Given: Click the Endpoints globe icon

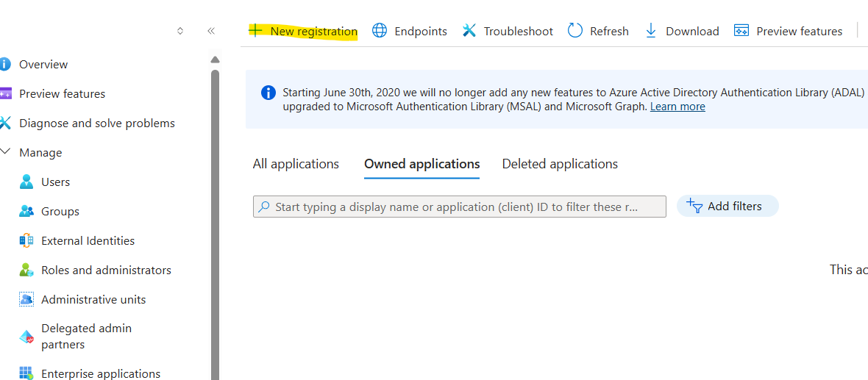Looking at the screenshot, I should tap(380, 30).
